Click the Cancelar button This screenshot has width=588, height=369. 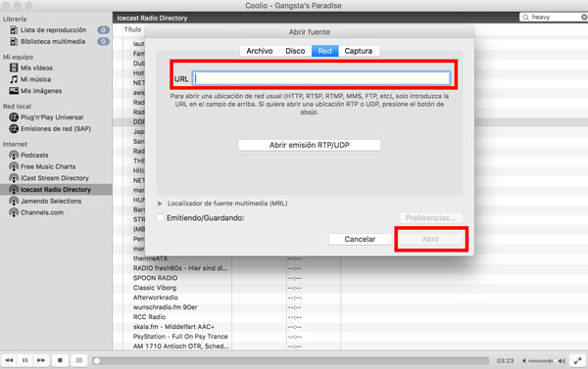point(360,239)
